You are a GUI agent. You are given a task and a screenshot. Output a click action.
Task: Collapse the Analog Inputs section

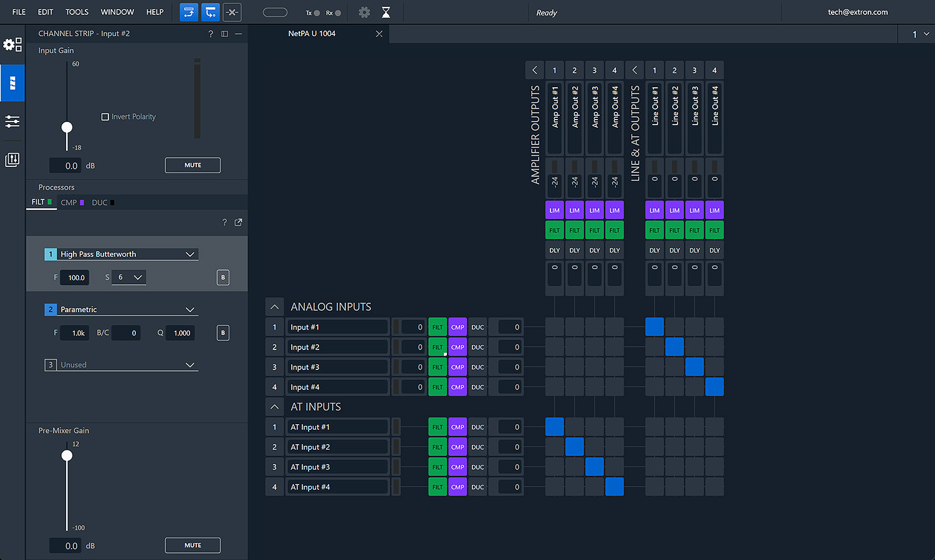click(274, 307)
